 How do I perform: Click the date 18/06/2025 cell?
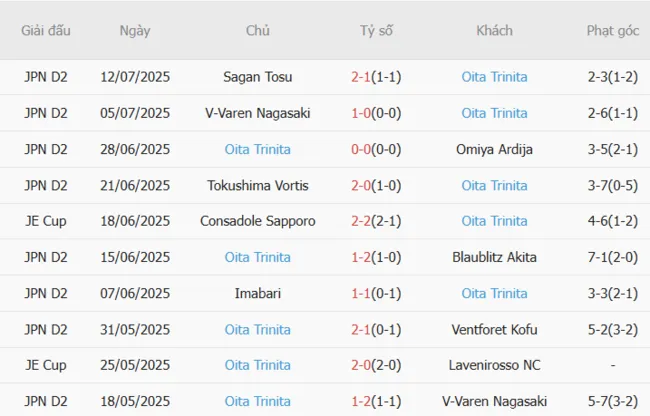click(135, 221)
